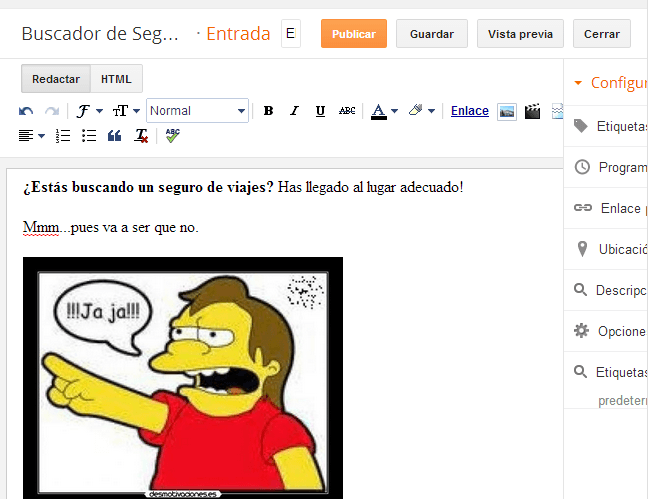The width and height of the screenshot is (648, 499).
Task: Open the Programar clock option
Action: (606, 167)
